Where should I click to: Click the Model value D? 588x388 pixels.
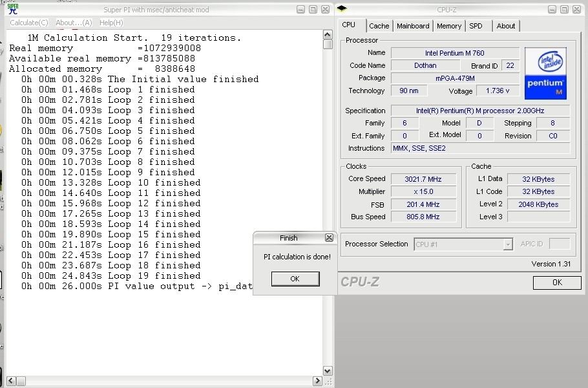click(x=479, y=123)
